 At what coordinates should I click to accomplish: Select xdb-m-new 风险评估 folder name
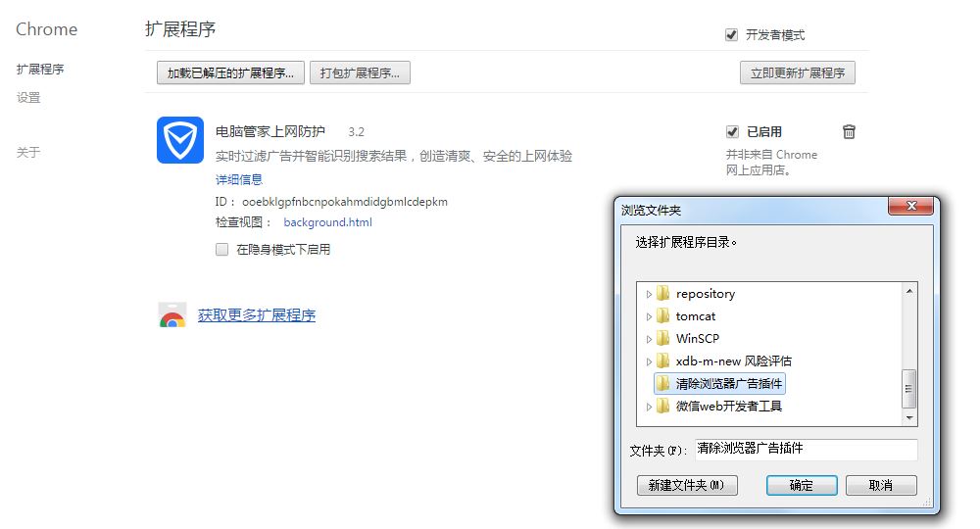pyautogui.click(x=734, y=361)
